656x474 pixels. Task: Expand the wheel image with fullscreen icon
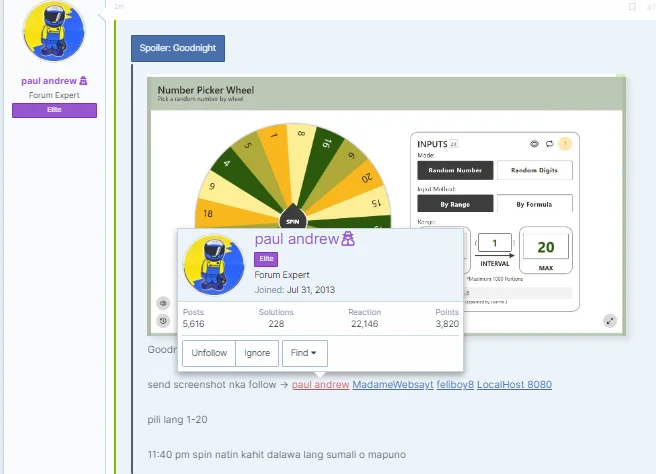[610, 321]
